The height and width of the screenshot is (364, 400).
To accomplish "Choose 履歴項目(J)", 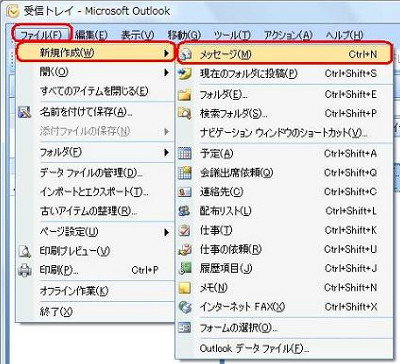I will point(284,268).
